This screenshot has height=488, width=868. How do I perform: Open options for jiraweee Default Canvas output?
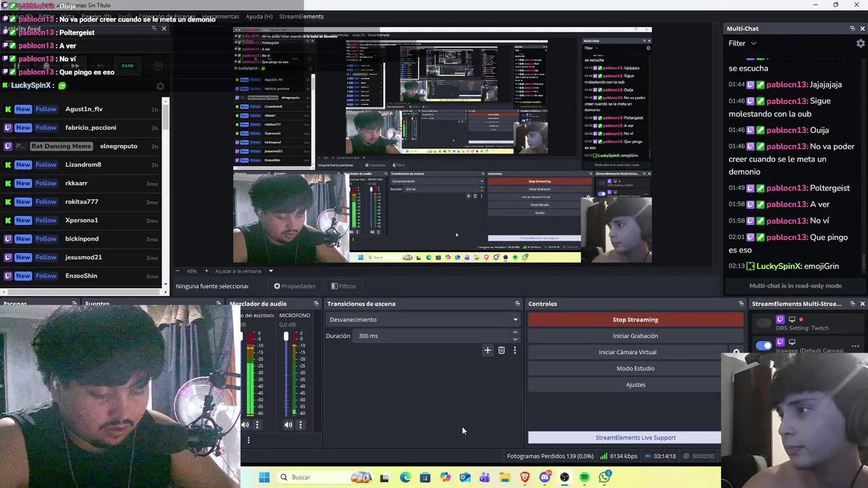(855, 346)
